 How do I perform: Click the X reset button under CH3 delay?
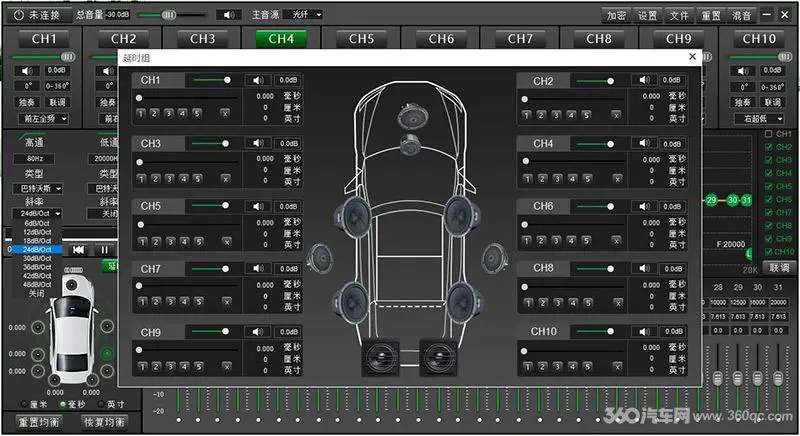click(226, 178)
